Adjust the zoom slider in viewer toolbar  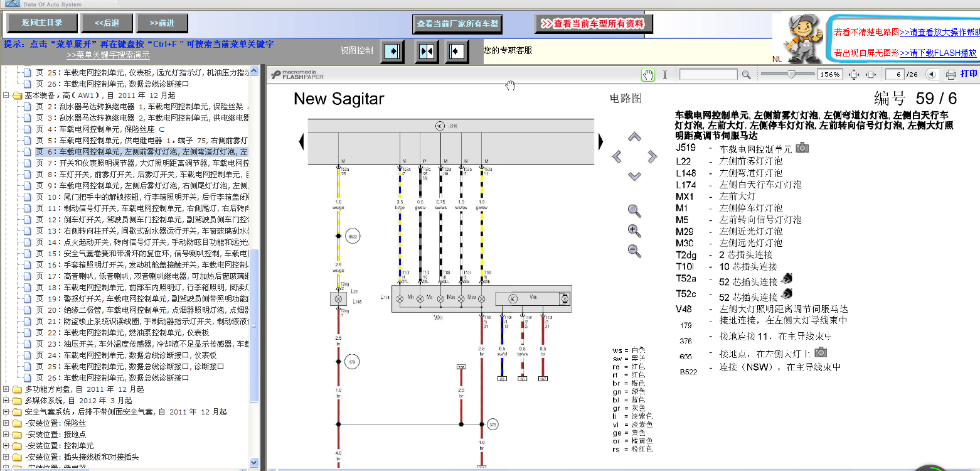point(792,75)
